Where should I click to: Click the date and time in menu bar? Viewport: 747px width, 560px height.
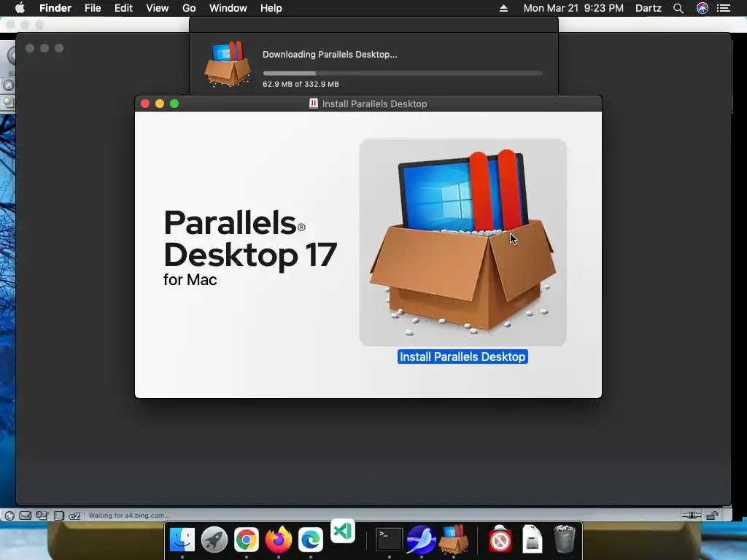click(x=573, y=8)
